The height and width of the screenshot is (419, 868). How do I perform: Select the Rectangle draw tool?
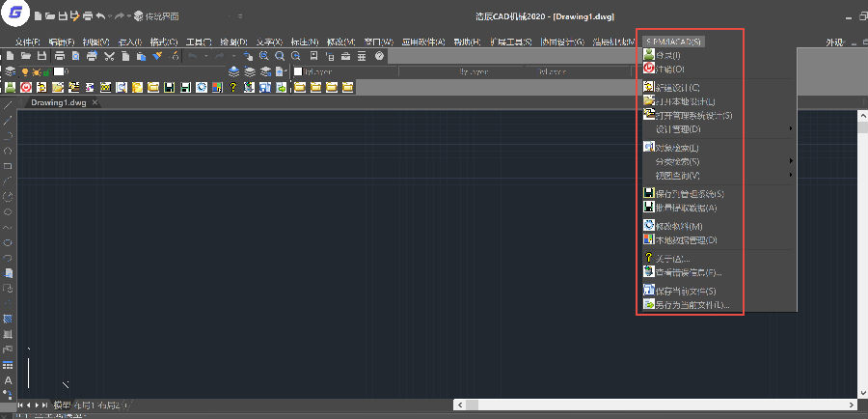tap(8, 165)
